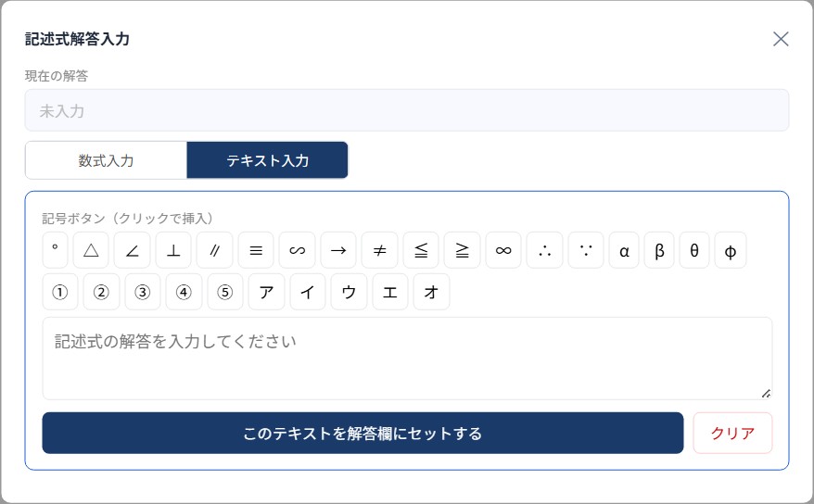This screenshot has width=814, height=504.
Task: Insert the triangle symbol △
Action: 91,250
